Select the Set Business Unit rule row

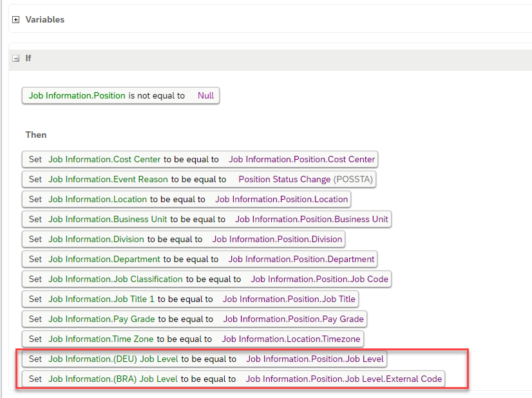click(207, 220)
